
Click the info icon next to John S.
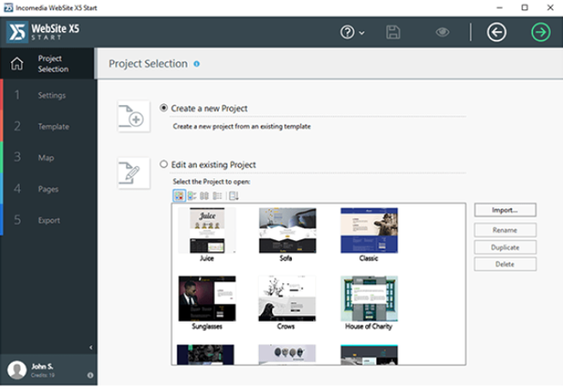90,375
